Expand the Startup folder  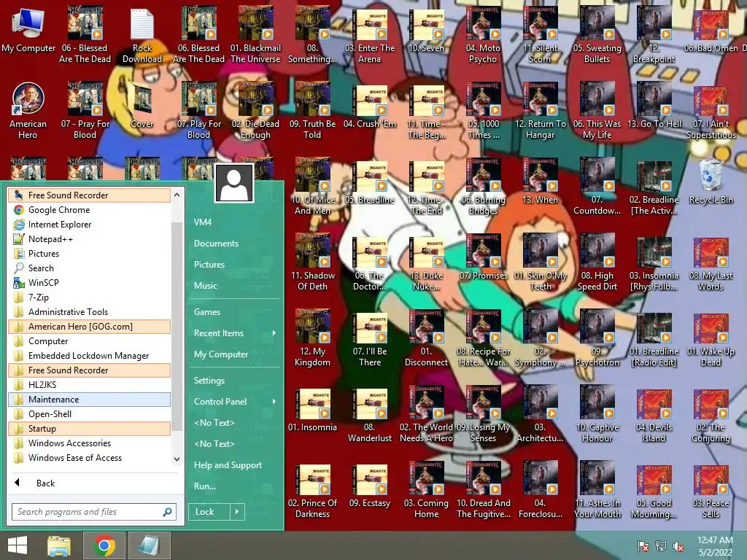[x=89, y=429]
